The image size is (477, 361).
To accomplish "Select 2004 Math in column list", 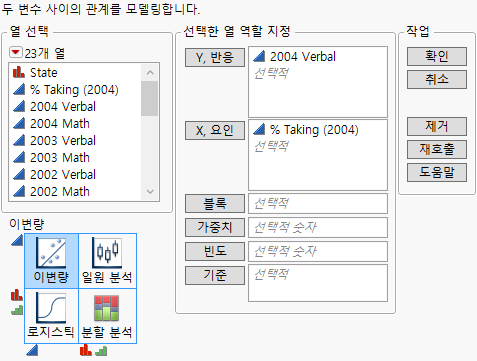I will (x=60, y=123).
